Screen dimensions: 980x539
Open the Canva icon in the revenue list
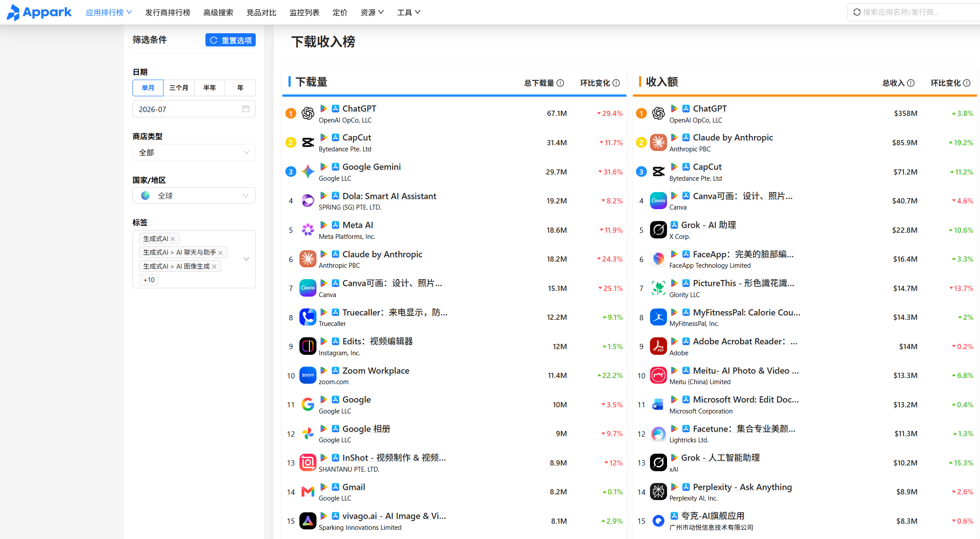tap(658, 201)
